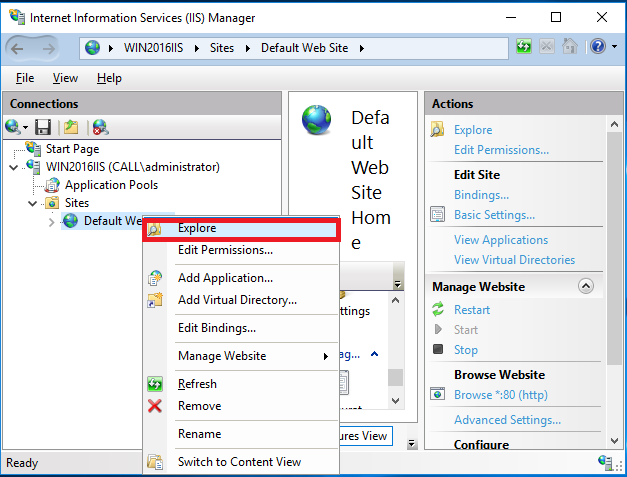Click breadcrumb arrow after Default Web Site
This screenshot has height=477, width=627.
[x=361, y=48]
